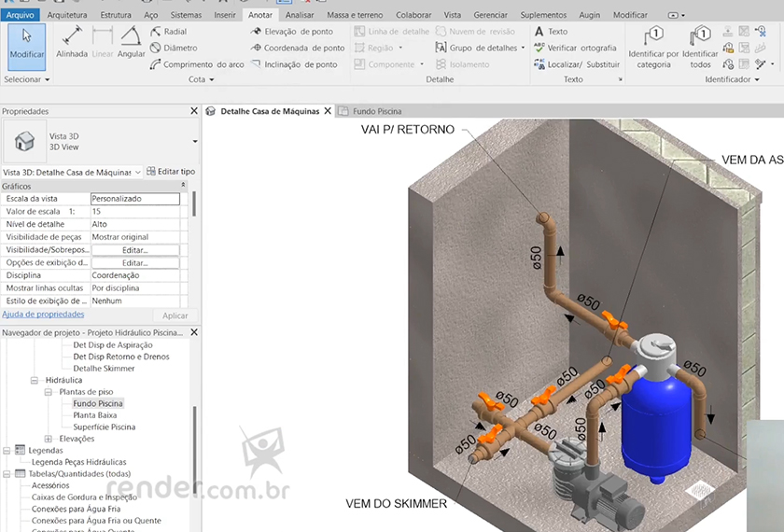Open the Vista 3D type selector dropdown
This screenshot has width=784, height=532.
coord(195,141)
